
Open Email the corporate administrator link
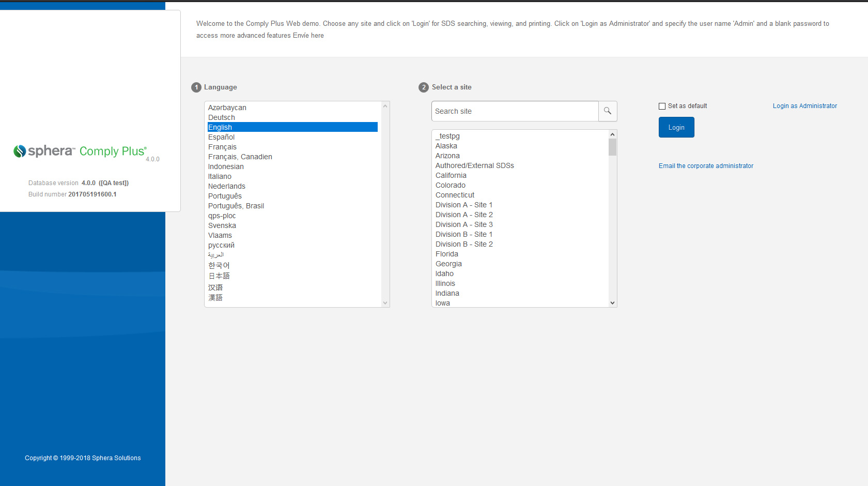(x=706, y=166)
